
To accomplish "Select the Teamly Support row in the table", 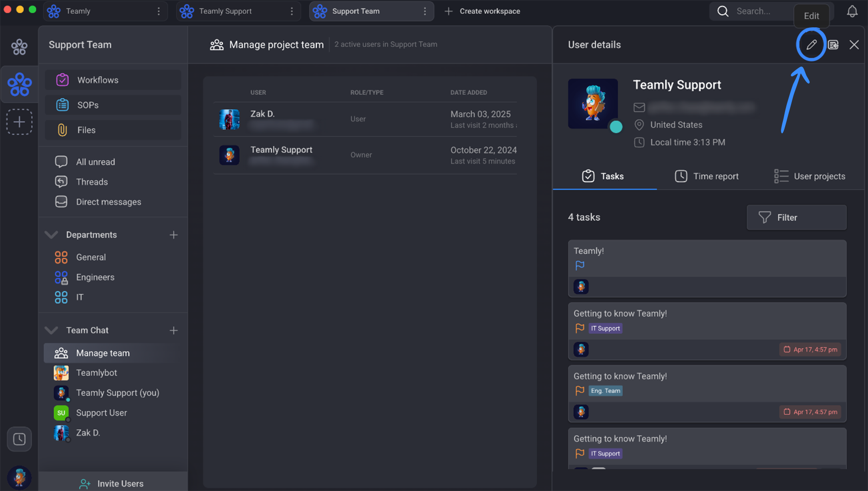I will (365, 155).
